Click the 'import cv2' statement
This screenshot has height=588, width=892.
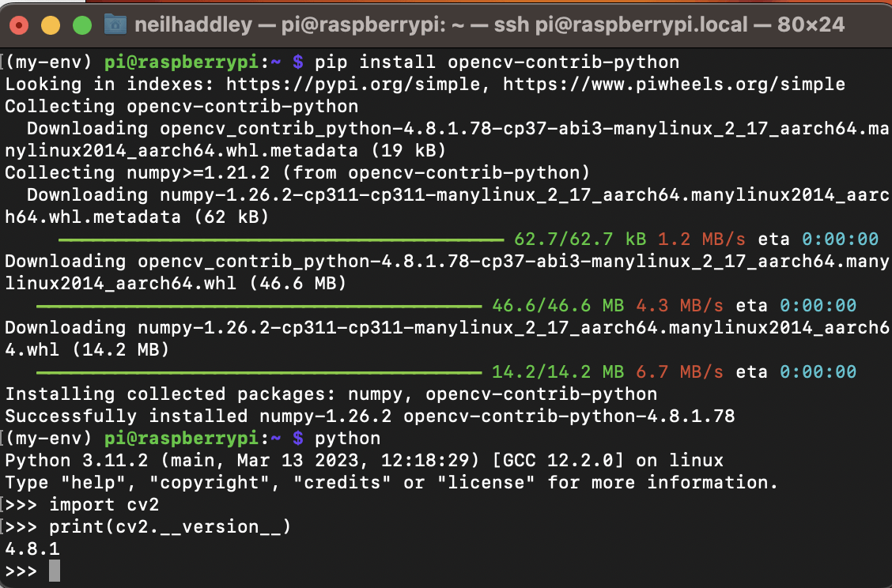104,505
